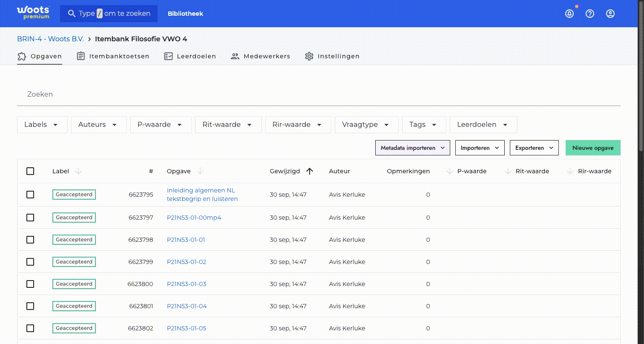Switch to the Leerdoelen tab
644x344 pixels.
coord(190,56)
